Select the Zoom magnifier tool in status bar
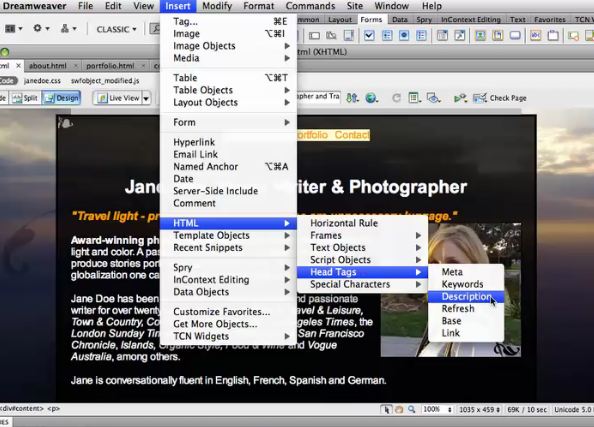 (x=411, y=410)
